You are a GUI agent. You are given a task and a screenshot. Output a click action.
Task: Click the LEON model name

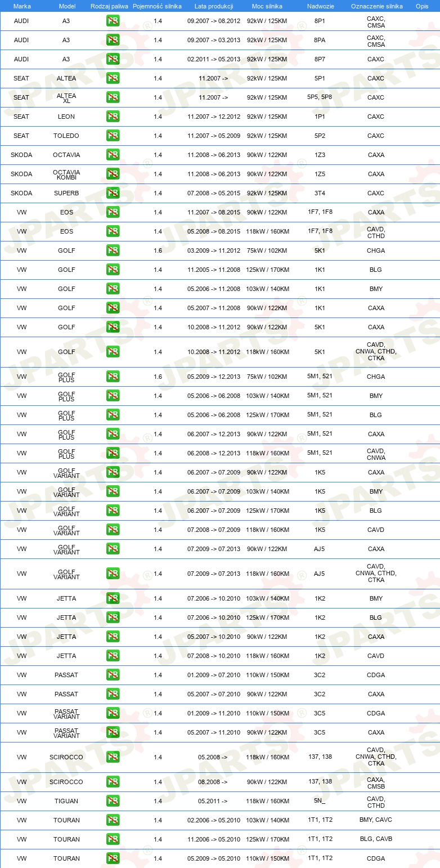point(66,117)
